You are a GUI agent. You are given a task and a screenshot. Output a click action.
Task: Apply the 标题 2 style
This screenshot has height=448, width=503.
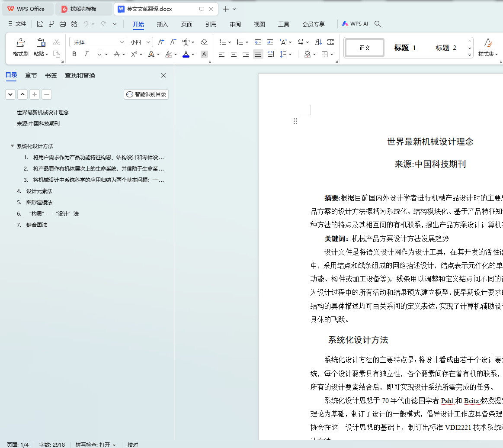click(x=446, y=48)
